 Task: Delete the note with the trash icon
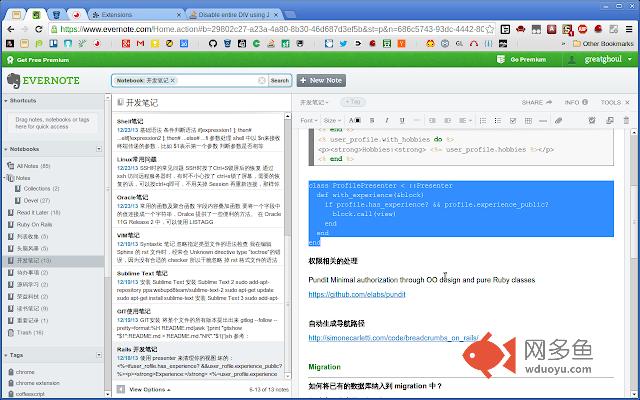click(626, 120)
